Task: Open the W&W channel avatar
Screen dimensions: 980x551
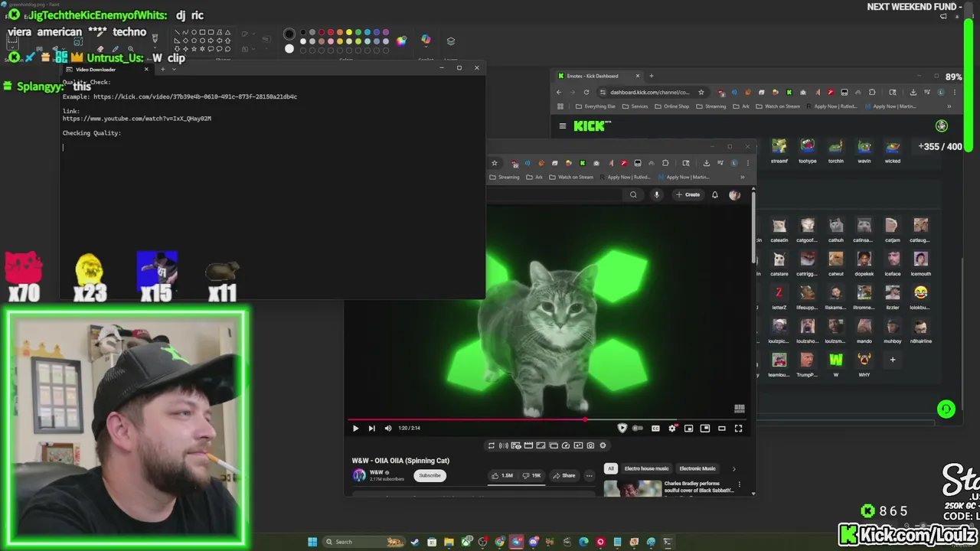Action: click(359, 475)
